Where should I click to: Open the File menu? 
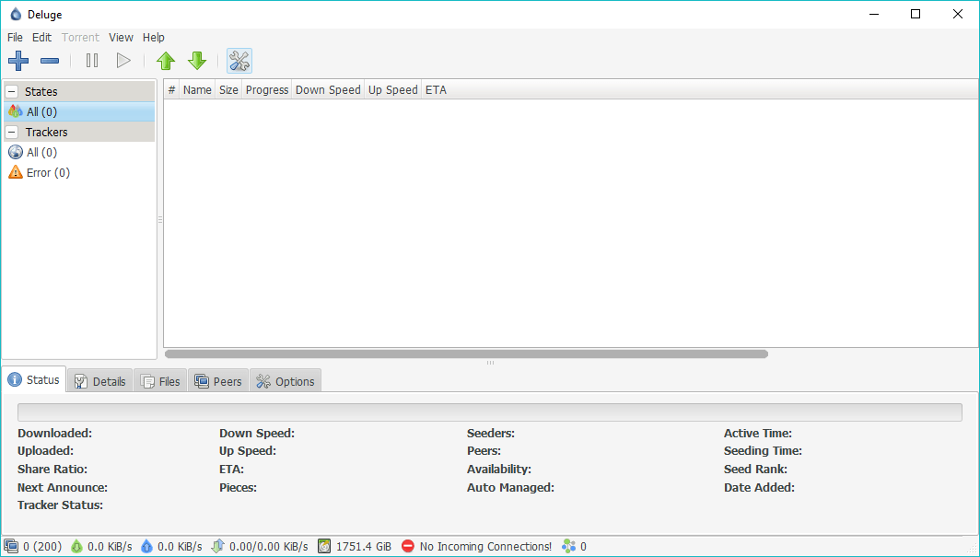(15, 38)
